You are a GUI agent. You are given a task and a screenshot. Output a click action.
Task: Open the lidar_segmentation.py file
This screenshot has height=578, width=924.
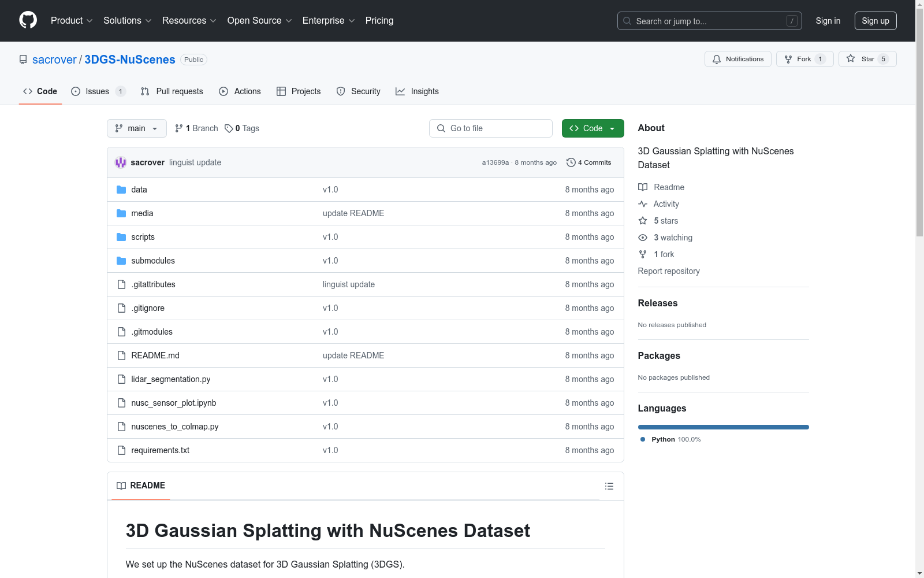(x=171, y=379)
